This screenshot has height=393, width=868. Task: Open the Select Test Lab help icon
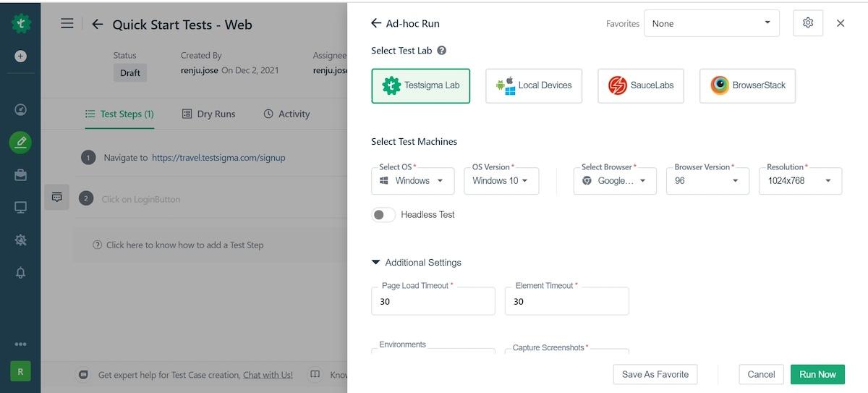(441, 51)
